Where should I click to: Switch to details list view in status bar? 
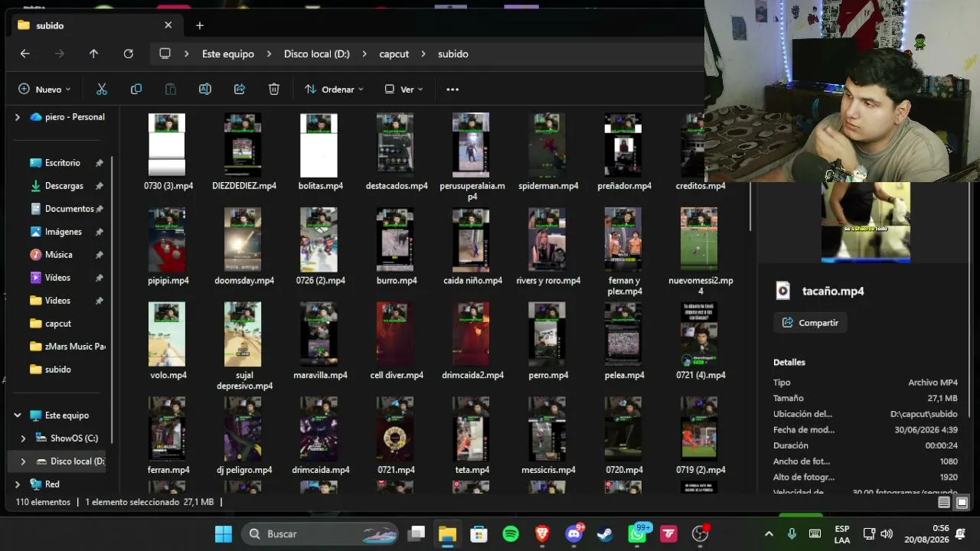pyautogui.click(x=944, y=503)
